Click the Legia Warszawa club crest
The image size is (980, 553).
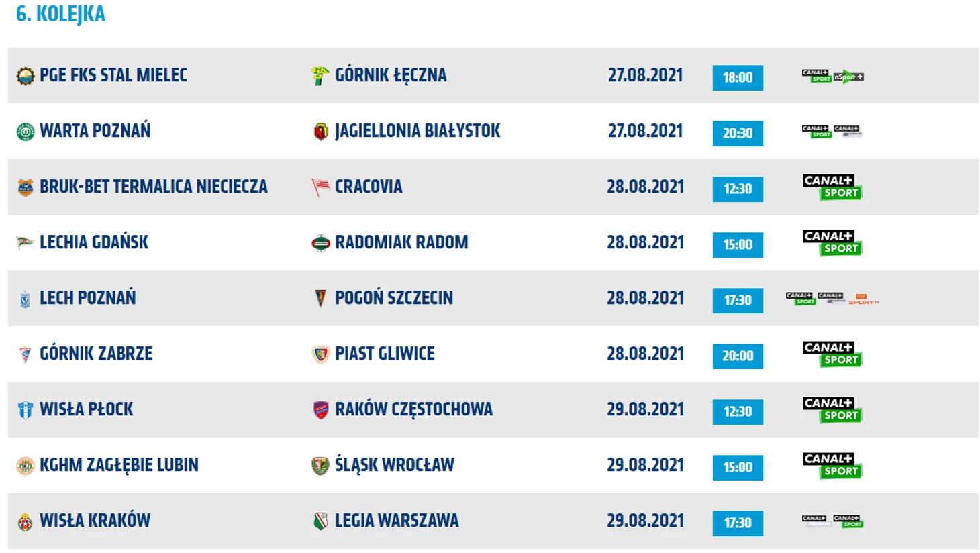321,521
